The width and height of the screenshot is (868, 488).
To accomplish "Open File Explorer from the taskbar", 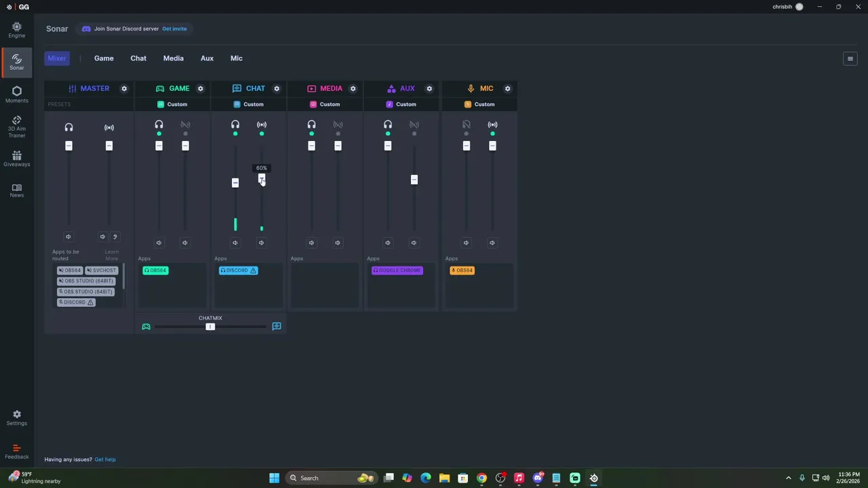I will click(x=444, y=478).
